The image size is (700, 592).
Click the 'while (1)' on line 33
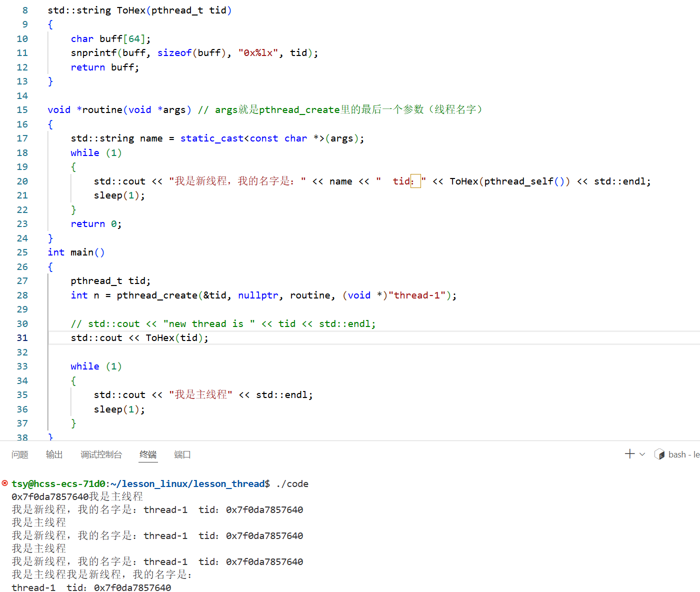click(96, 366)
